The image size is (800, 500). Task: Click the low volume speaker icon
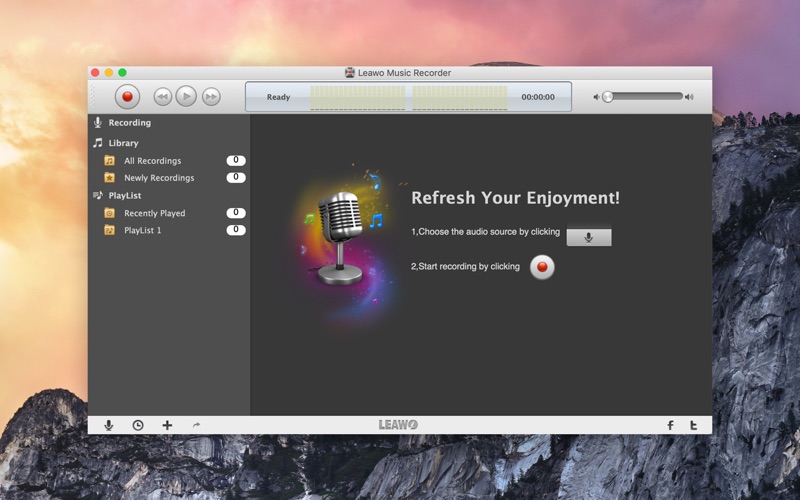tap(596, 97)
